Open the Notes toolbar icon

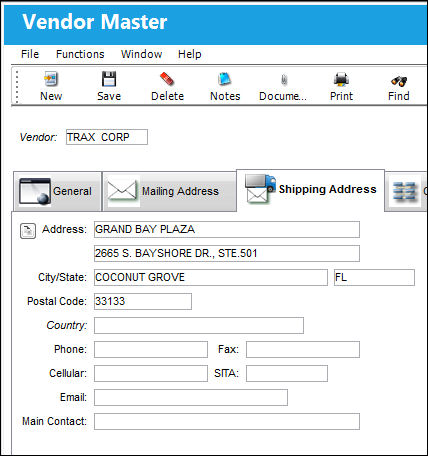click(225, 79)
